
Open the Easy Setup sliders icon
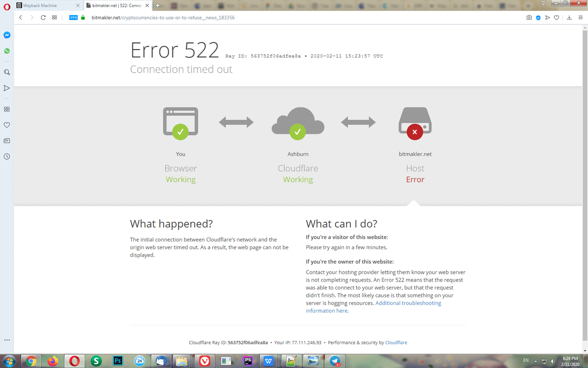(x=580, y=18)
